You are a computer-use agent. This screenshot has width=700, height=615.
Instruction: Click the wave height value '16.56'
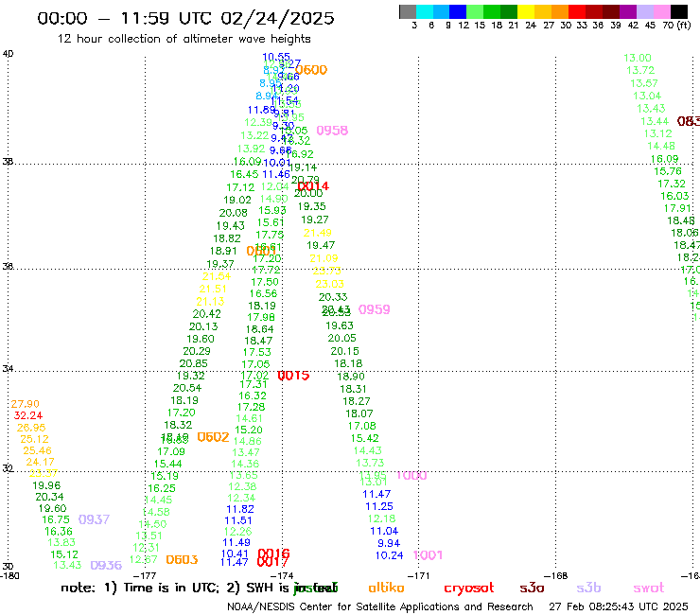click(x=263, y=294)
